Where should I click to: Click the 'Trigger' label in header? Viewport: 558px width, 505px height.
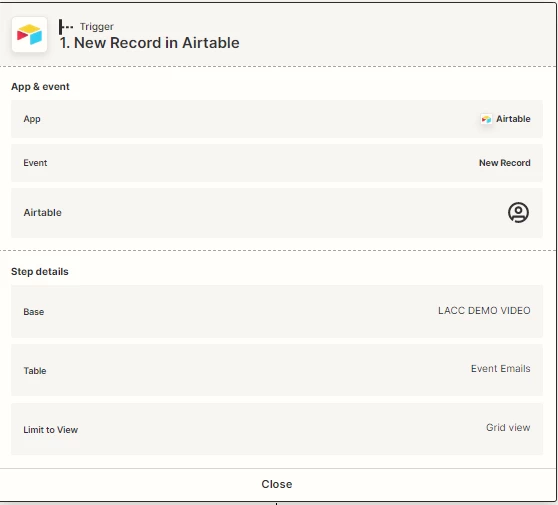pyautogui.click(x=96, y=27)
